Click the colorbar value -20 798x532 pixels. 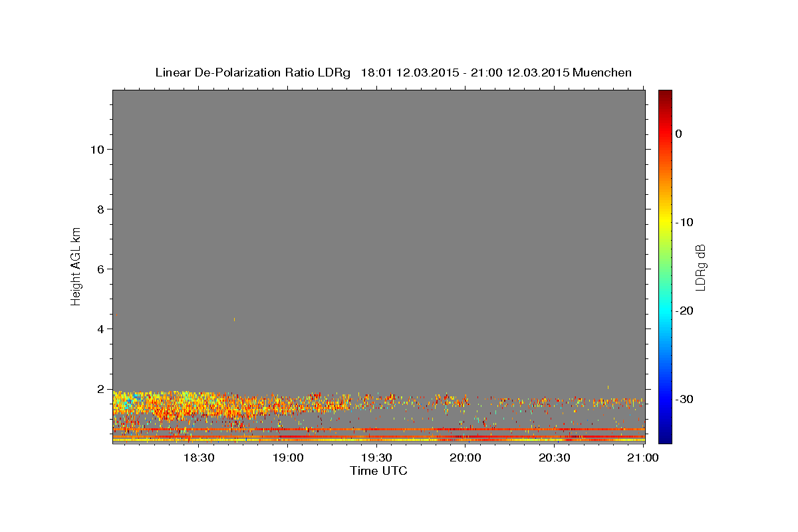coord(685,311)
